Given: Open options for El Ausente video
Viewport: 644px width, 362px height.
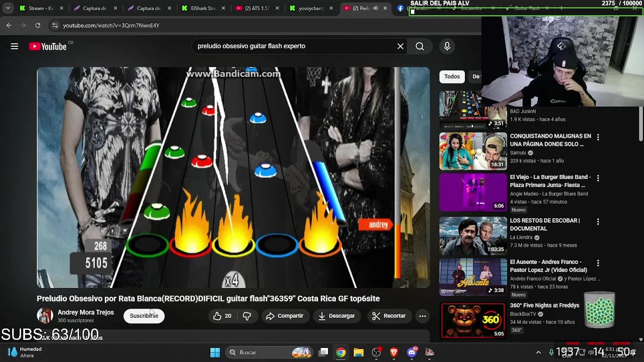Looking at the screenshot, I should [598, 263].
